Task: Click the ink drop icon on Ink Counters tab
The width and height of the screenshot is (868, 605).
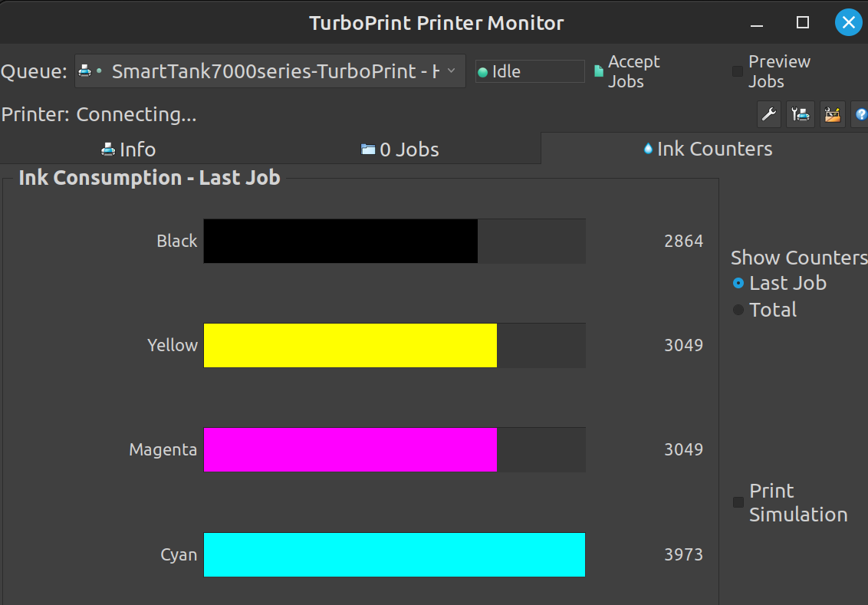Action: [648, 149]
